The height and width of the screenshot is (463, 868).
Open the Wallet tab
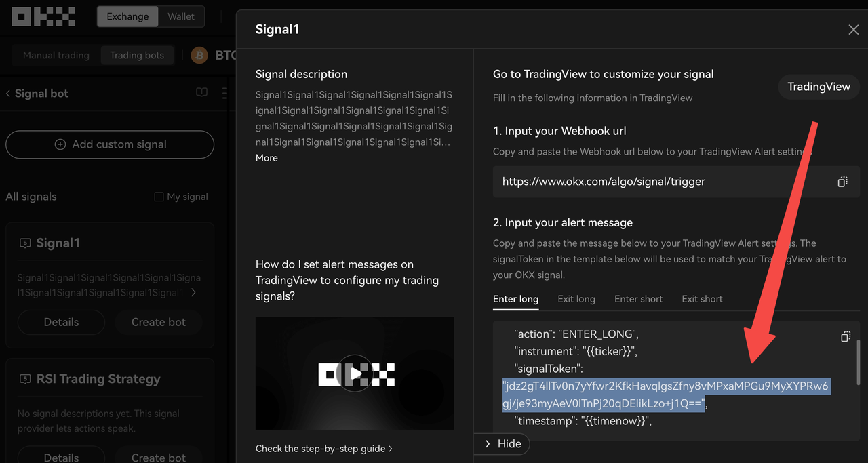(x=180, y=16)
